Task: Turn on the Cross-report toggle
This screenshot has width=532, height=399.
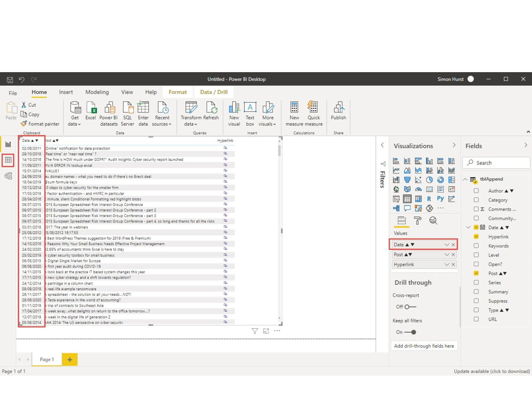Action: [410, 307]
